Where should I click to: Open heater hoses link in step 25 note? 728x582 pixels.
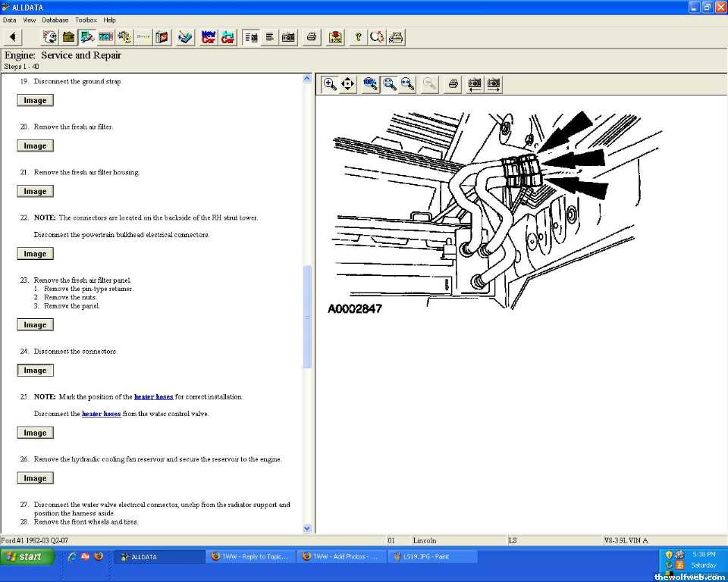tap(154, 397)
